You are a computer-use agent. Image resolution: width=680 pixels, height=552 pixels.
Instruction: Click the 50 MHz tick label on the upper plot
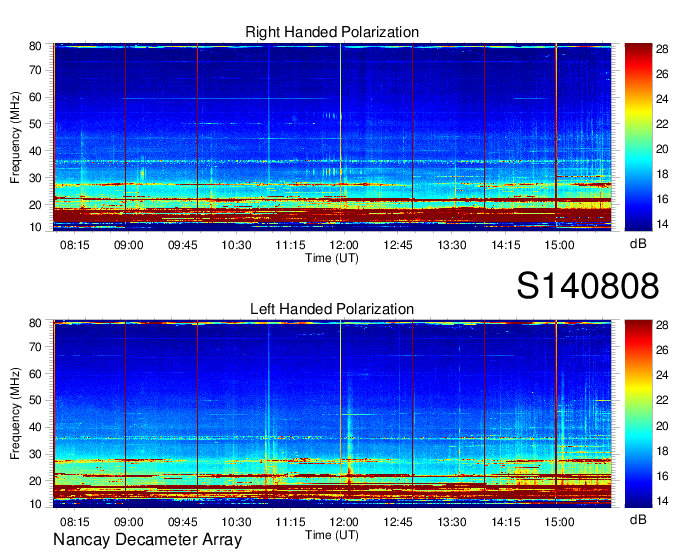[x=36, y=124]
